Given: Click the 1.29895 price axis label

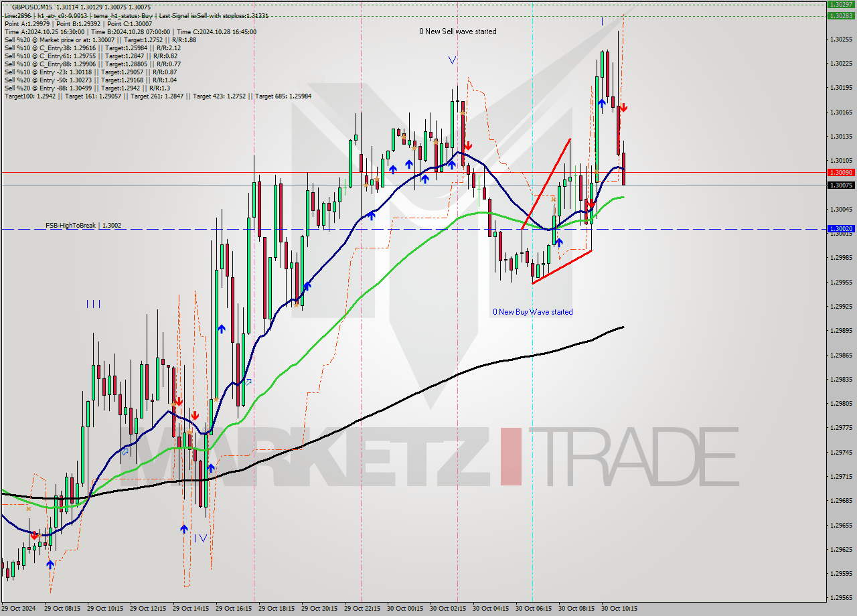Looking at the screenshot, I should coord(841,331).
